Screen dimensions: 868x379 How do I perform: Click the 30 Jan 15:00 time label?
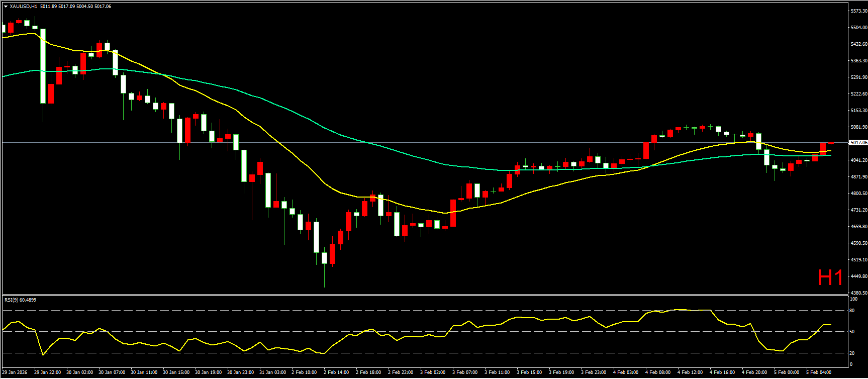click(x=176, y=372)
